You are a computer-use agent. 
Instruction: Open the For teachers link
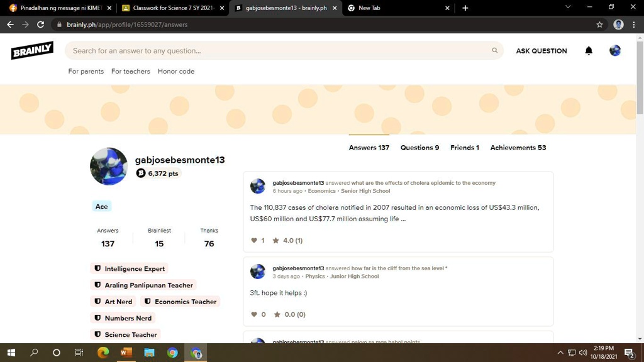(131, 71)
